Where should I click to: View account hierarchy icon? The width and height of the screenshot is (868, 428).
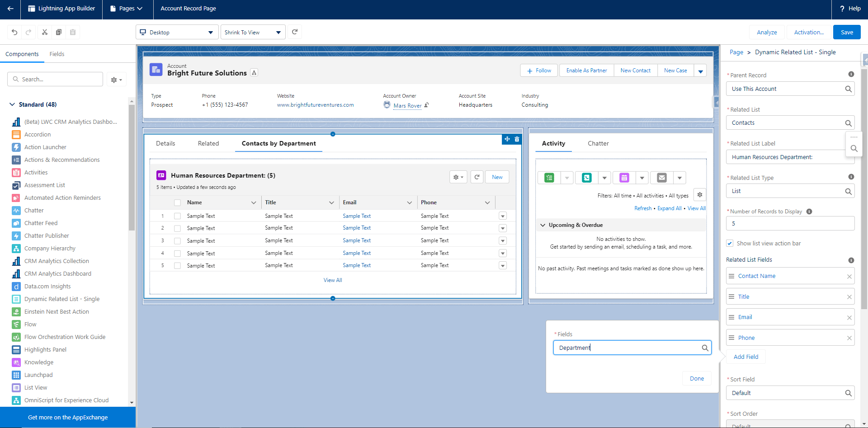pos(254,73)
